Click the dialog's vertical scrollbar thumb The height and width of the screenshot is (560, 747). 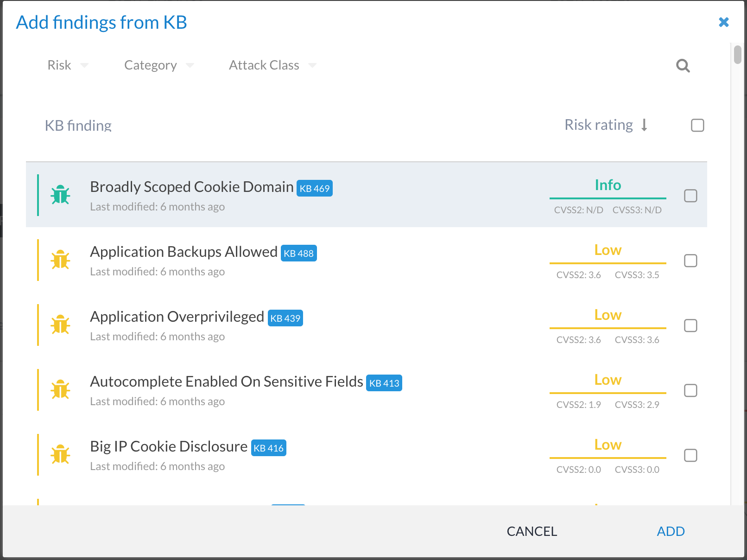click(737, 55)
